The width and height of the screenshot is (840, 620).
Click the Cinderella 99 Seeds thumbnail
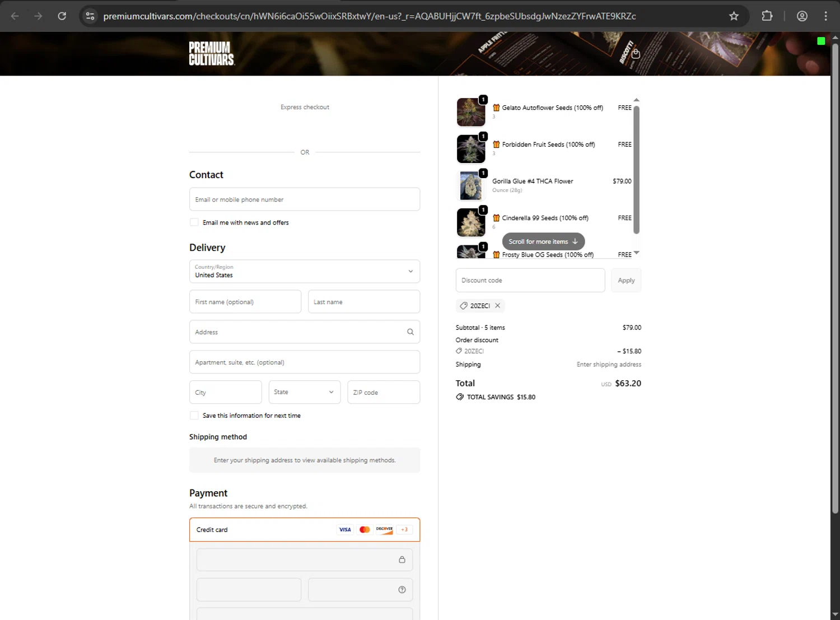(x=471, y=222)
